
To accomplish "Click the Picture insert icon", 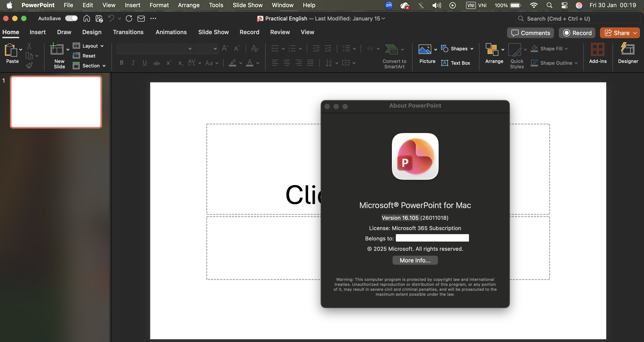I will pos(425,49).
